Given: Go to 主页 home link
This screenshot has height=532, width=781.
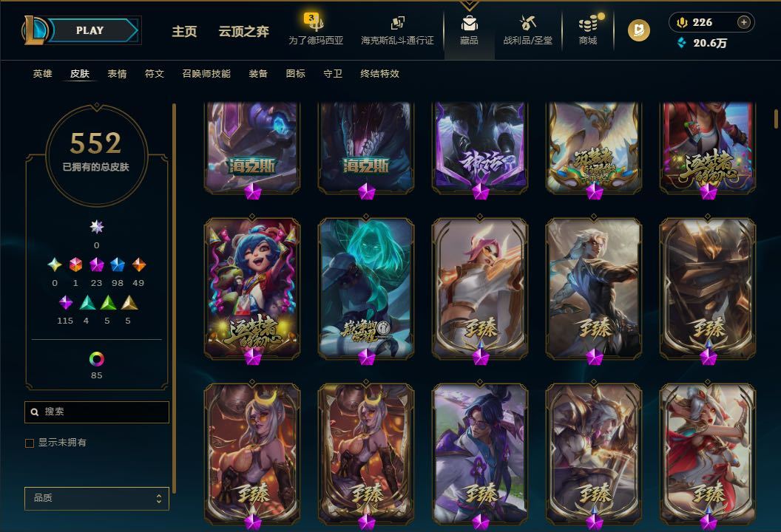Looking at the screenshot, I should (x=184, y=31).
